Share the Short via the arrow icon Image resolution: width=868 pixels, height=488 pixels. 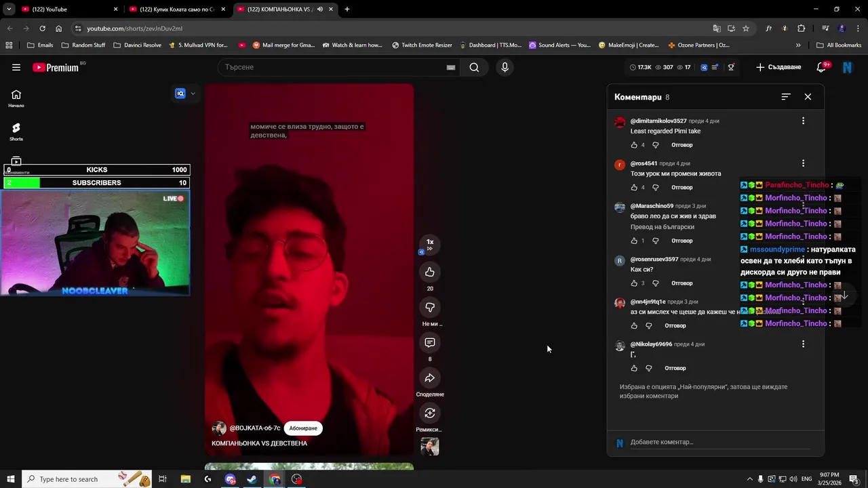tap(430, 378)
